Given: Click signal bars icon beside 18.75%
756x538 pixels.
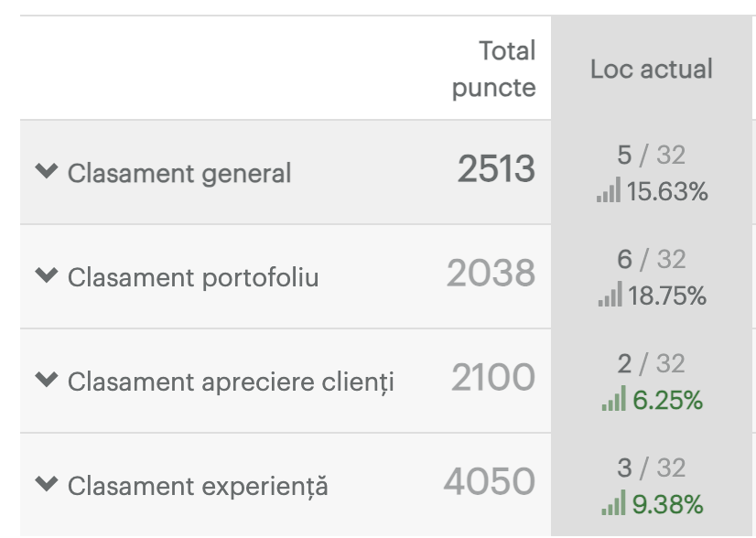Looking at the screenshot, I should [610, 294].
